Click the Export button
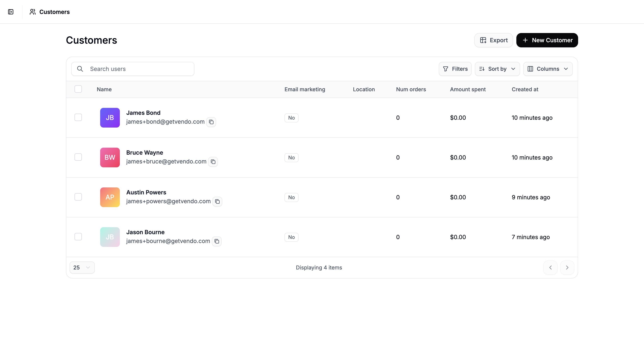 coord(494,40)
